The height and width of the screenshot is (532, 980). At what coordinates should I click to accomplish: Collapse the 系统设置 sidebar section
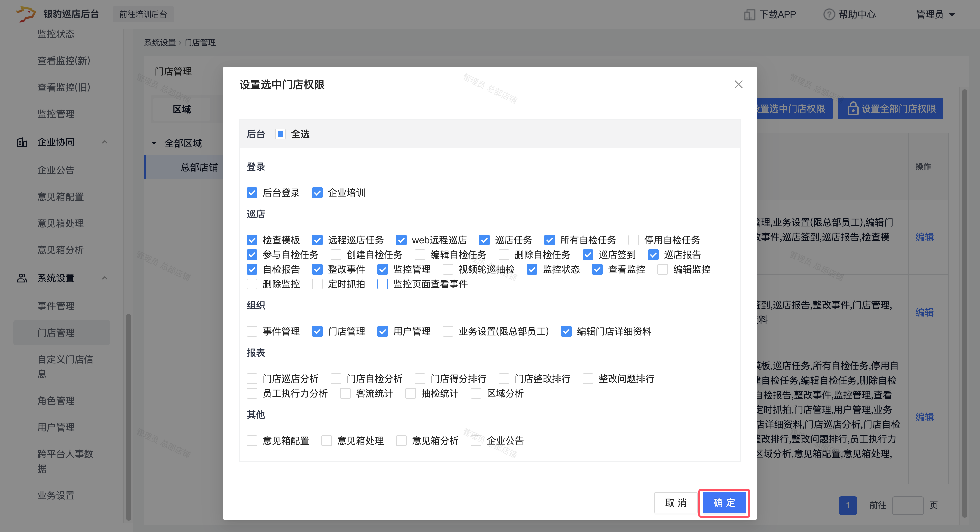[105, 278]
